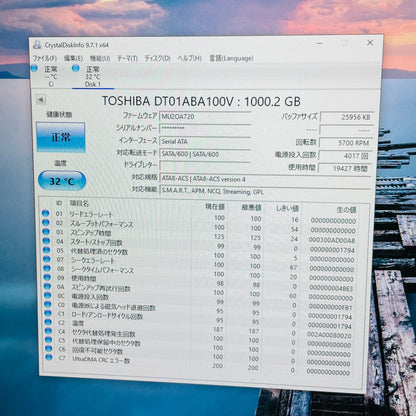Click the firmware field MU2OA720

pyautogui.click(x=205, y=117)
